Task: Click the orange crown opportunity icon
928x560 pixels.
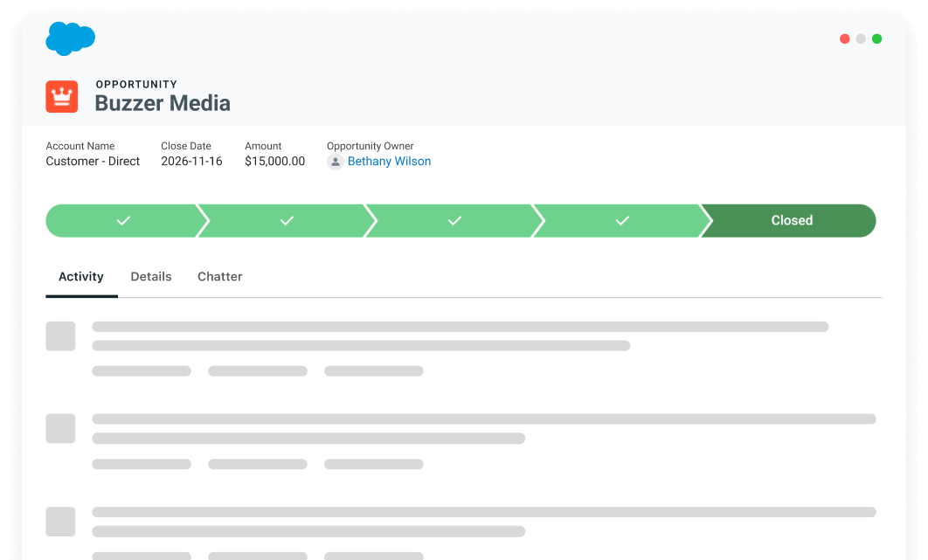Action: click(61, 96)
